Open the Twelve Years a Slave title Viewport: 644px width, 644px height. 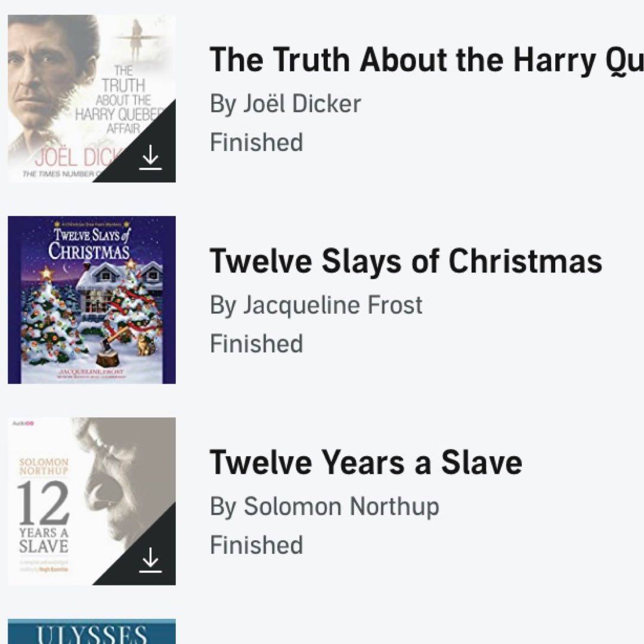[x=366, y=462]
